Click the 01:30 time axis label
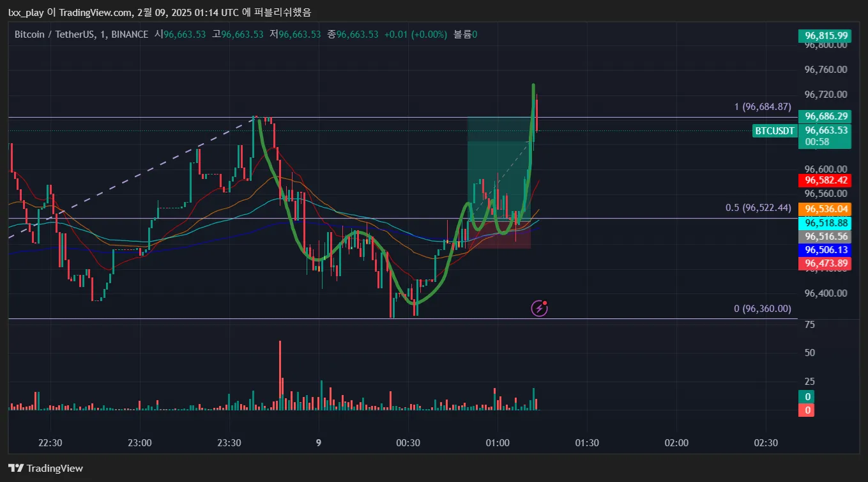Image resolution: width=868 pixels, height=482 pixels. coord(586,442)
